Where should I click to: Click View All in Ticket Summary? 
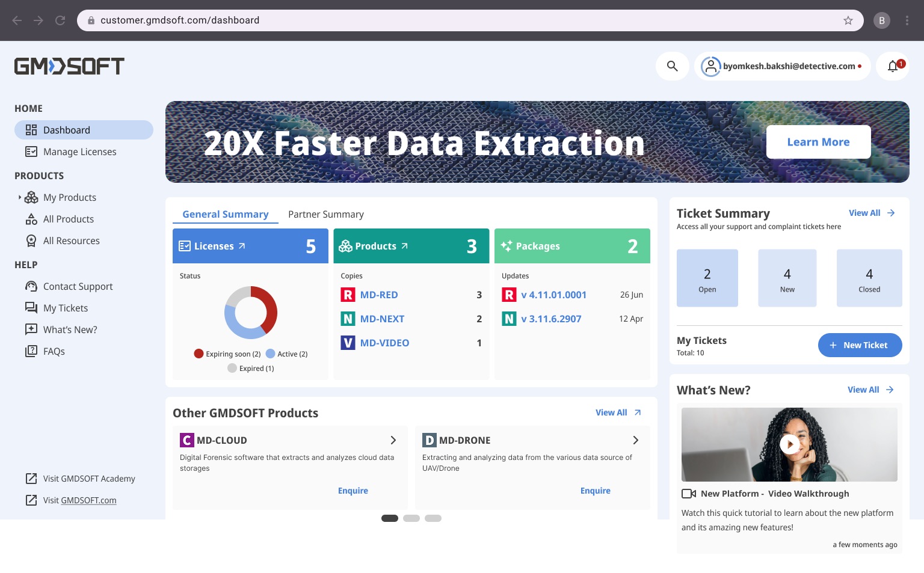click(872, 213)
